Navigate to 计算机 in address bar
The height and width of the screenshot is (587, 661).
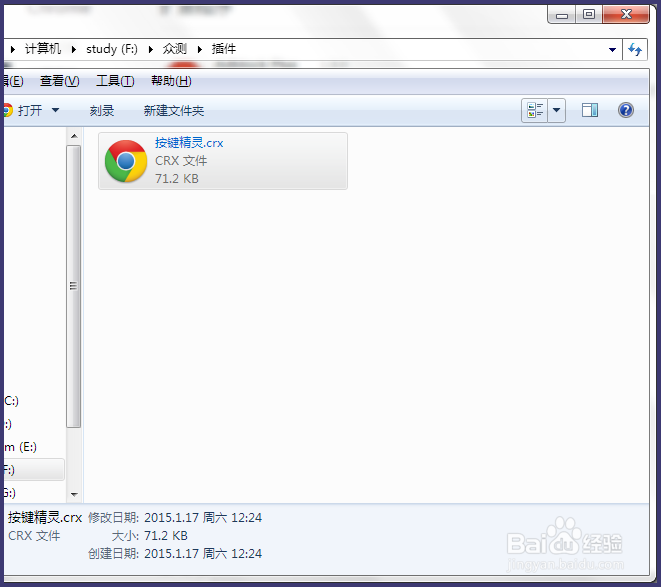pos(43,49)
